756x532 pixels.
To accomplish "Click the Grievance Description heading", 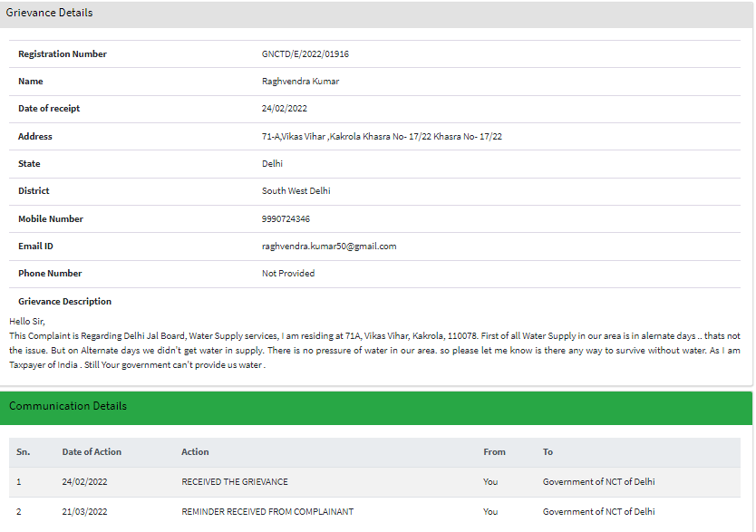I will click(64, 301).
